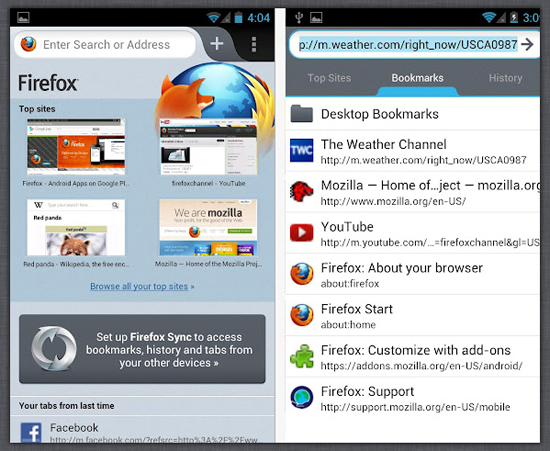This screenshot has height=451, width=550.
Task: Tap the USB icon in right status bar
Action: (299, 18)
